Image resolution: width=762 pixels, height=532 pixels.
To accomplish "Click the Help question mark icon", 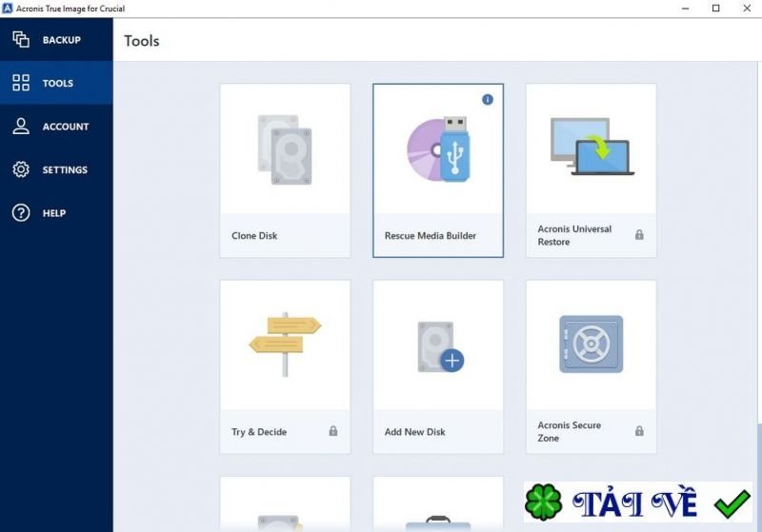I will click(x=21, y=212).
